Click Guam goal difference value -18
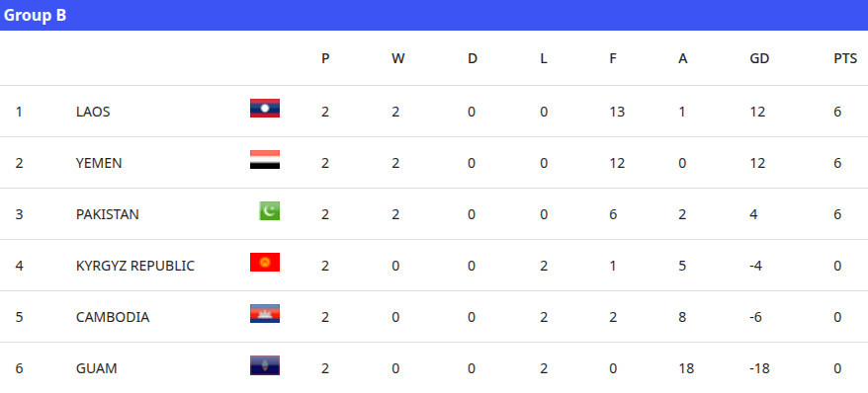 tap(759, 368)
